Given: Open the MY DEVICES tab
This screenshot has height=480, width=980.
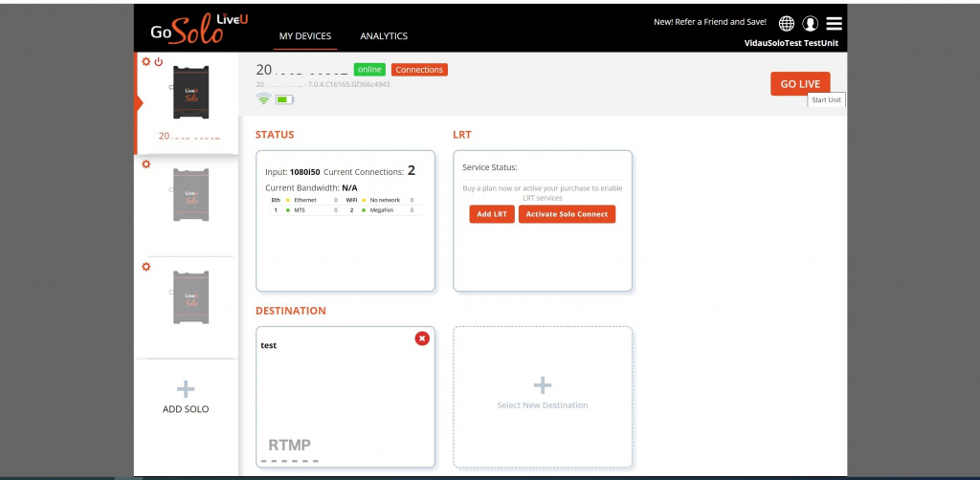Looking at the screenshot, I should click(x=305, y=36).
